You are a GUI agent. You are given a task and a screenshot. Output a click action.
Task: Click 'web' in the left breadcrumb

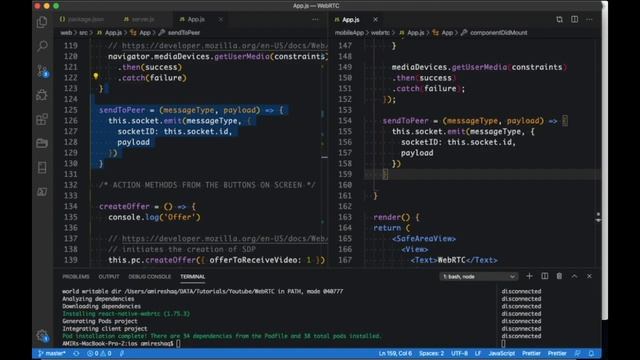coord(66,33)
